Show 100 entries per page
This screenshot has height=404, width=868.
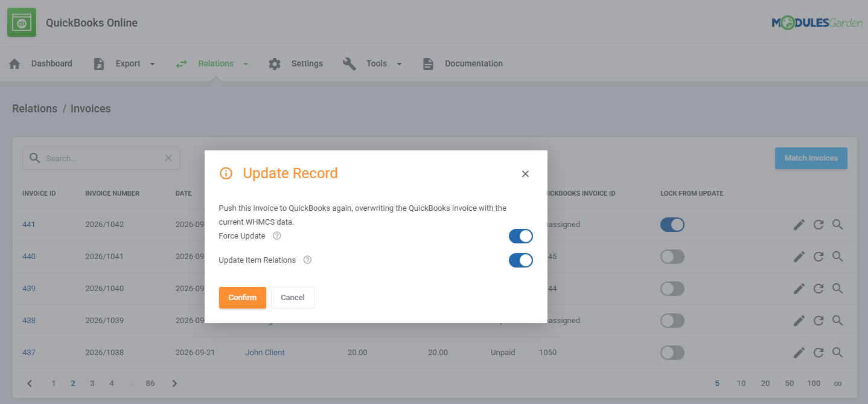[x=814, y=383]
